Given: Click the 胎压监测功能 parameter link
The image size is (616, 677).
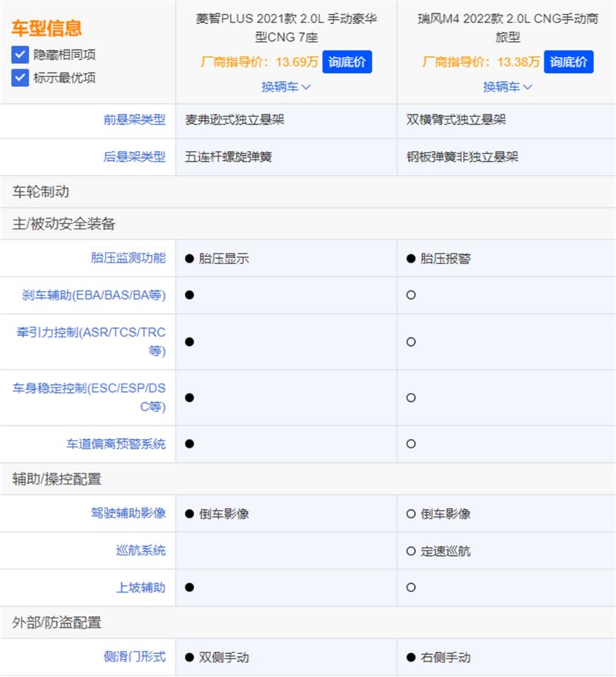Looking at the screenshot, I should (129, 258).
